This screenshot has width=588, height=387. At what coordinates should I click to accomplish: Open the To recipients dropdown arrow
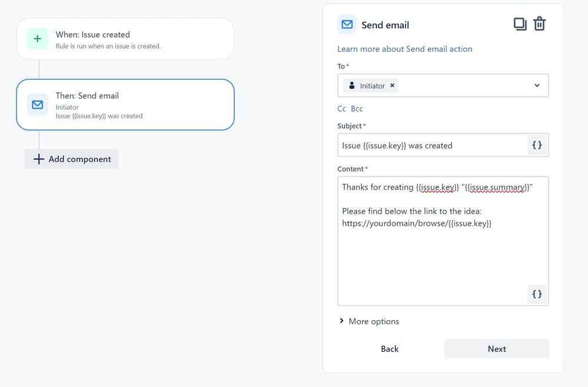(537, 85)
